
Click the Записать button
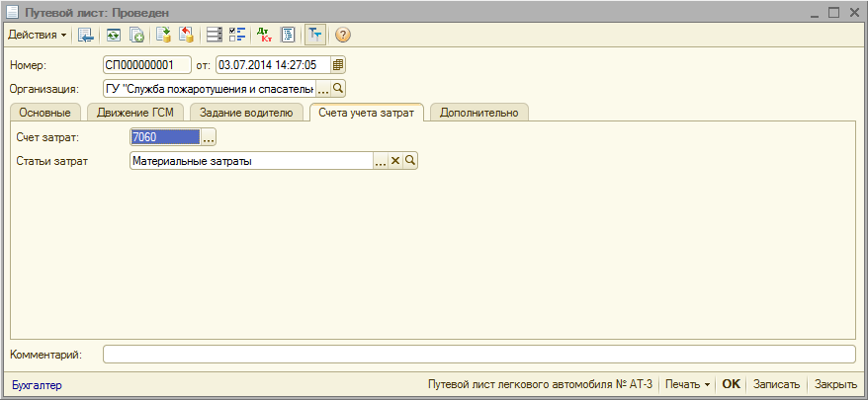tap(776, 384)
